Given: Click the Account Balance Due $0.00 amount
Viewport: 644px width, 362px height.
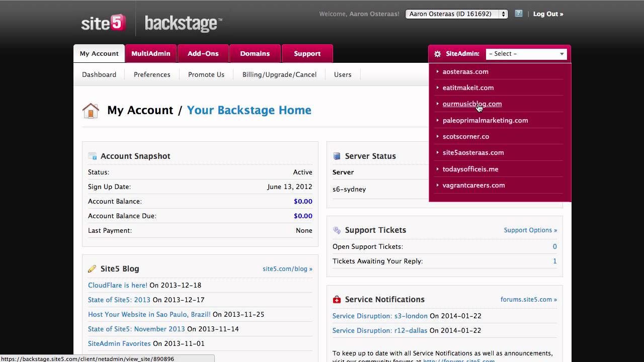Looking at the screenshot, I should pyautogui.click(x=303, y=216).
